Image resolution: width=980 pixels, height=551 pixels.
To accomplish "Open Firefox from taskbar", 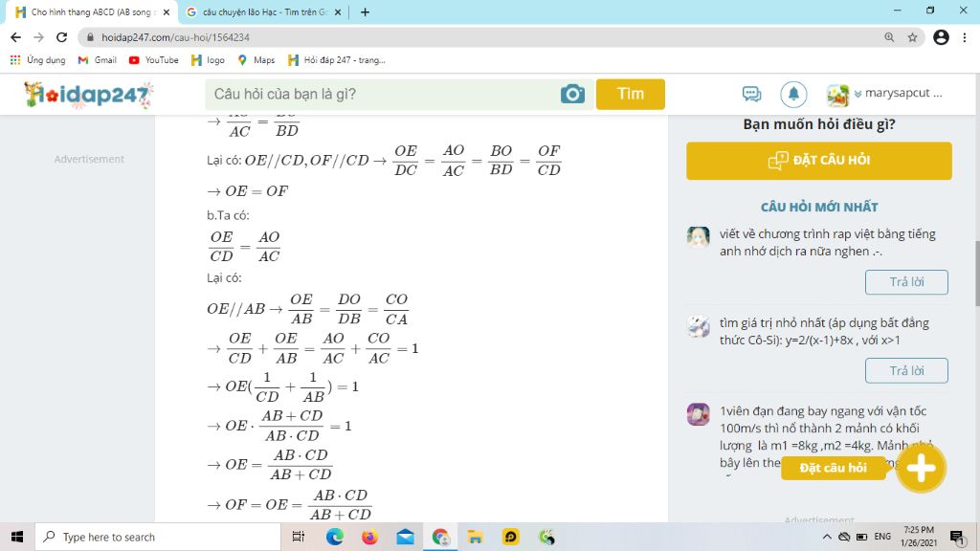I will [370, 537].
